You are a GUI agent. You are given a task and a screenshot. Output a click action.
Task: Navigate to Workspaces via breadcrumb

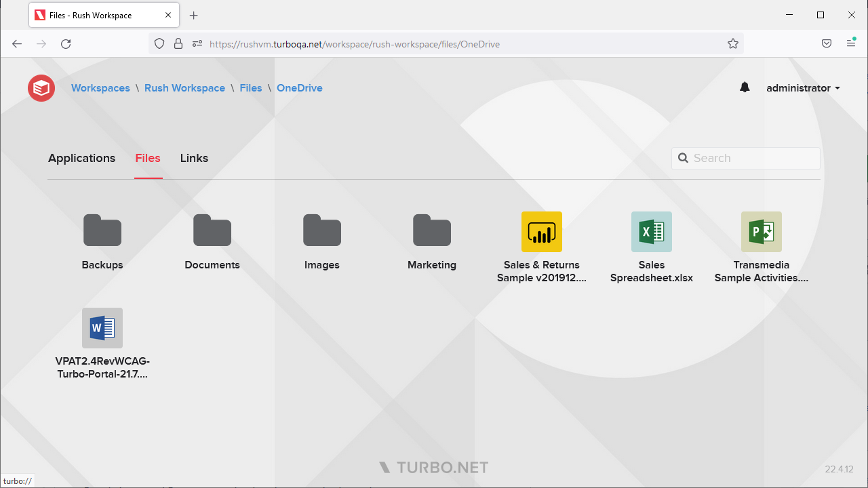pos(100,87)
